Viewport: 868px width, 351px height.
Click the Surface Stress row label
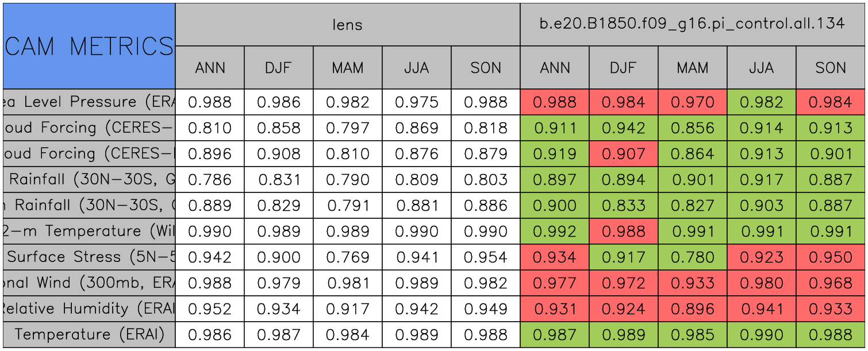click(89, 257)
